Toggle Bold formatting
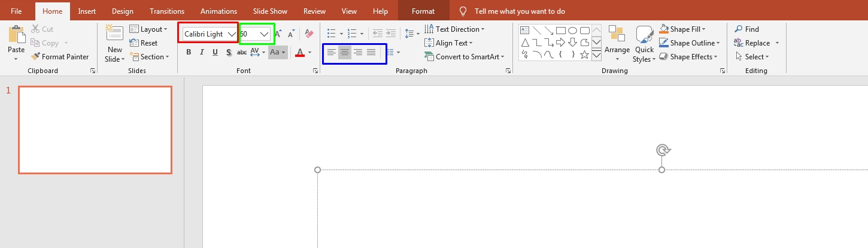 click(189, 53)
